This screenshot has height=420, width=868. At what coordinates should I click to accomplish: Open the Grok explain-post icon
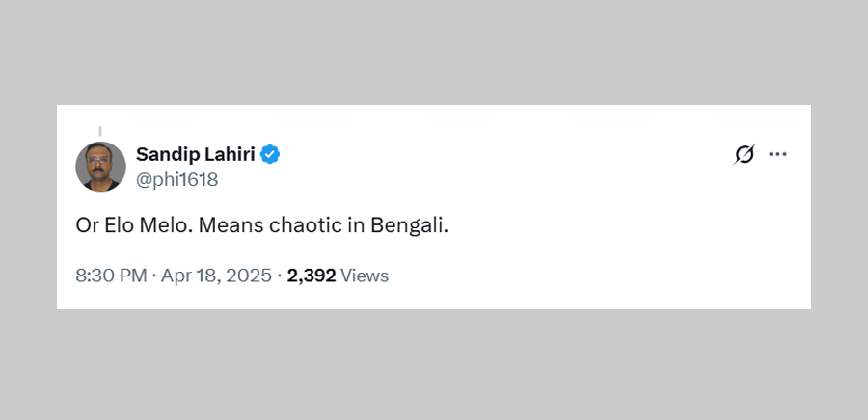(744, 154)
